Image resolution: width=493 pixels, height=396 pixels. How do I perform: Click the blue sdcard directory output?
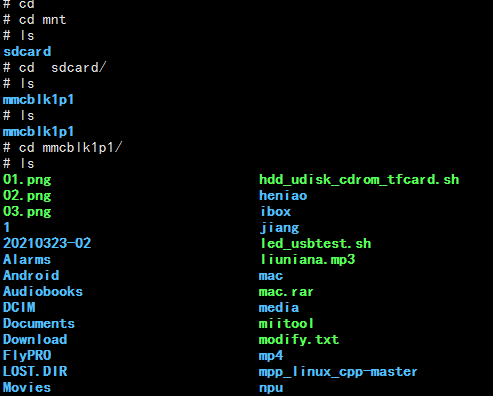pyautogui.click(x=27, y=52)
